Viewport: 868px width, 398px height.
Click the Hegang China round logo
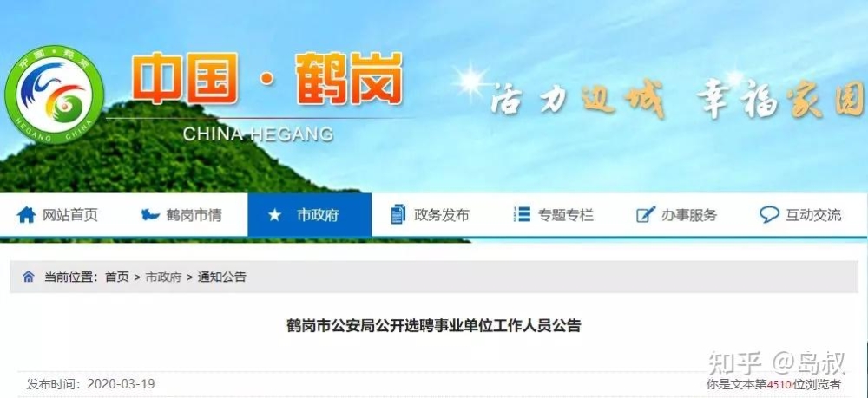[x=54, y=95]
